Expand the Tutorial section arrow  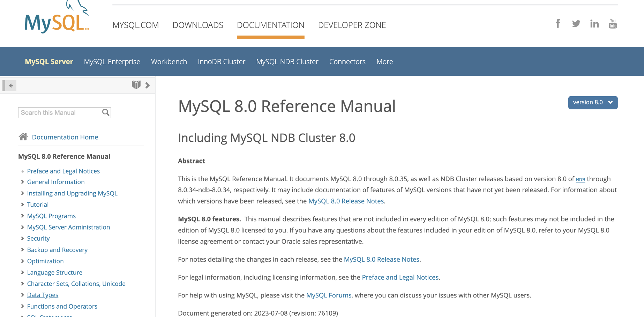coord(22,204)
